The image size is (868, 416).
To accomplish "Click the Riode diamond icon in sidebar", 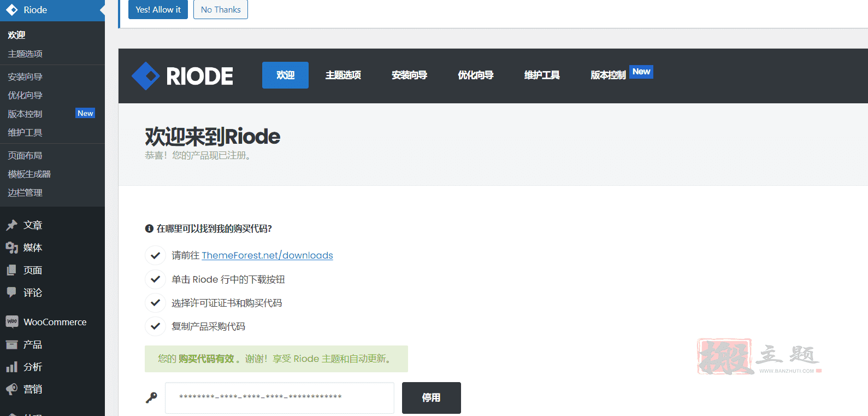I will [x=11, y=10].
